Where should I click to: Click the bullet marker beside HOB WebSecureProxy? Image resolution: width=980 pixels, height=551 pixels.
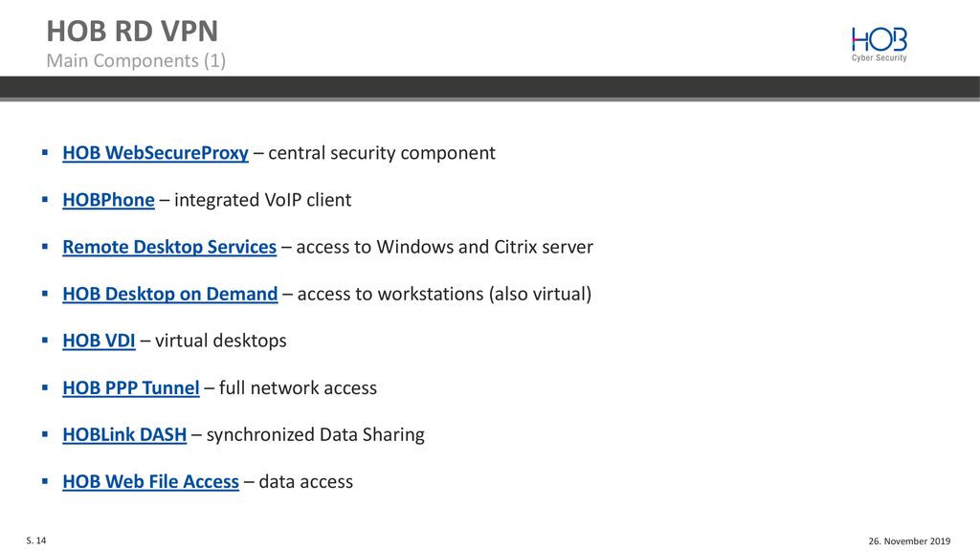click(45, 152)
